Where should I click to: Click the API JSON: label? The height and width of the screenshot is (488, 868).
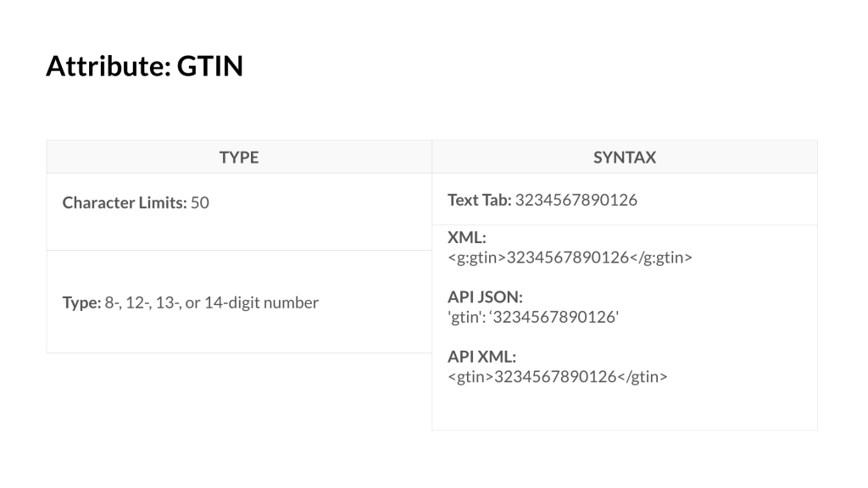pos(485,297)
